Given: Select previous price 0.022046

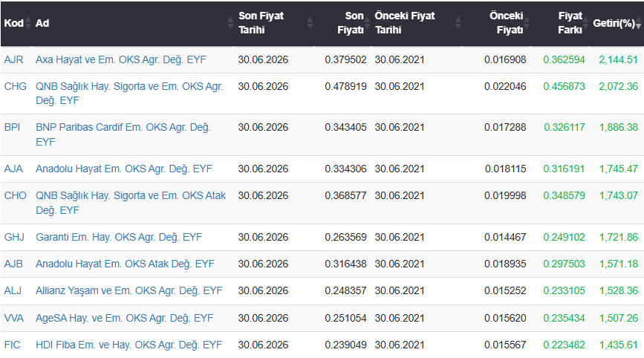Looking at the screenshot, I should (505, 86).
